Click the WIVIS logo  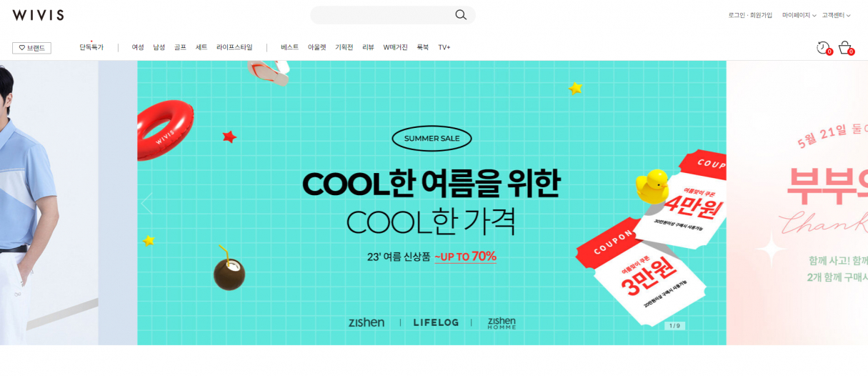pos(38,15)
